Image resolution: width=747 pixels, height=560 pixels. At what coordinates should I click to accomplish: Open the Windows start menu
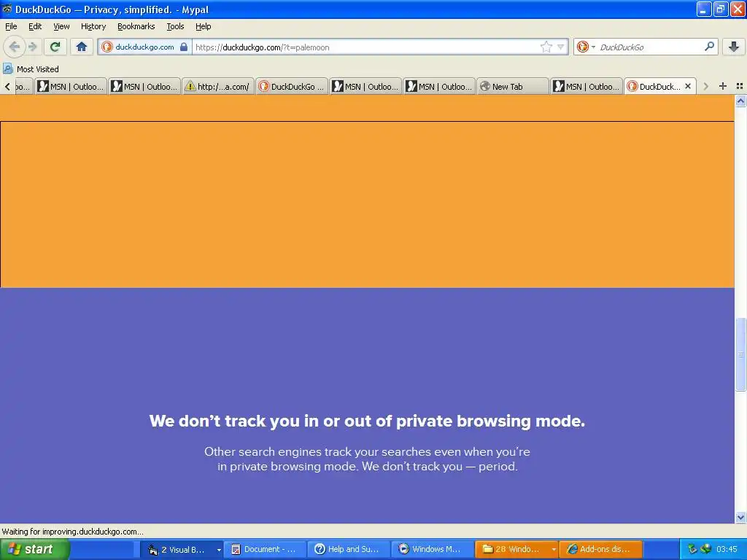[35, 549]
